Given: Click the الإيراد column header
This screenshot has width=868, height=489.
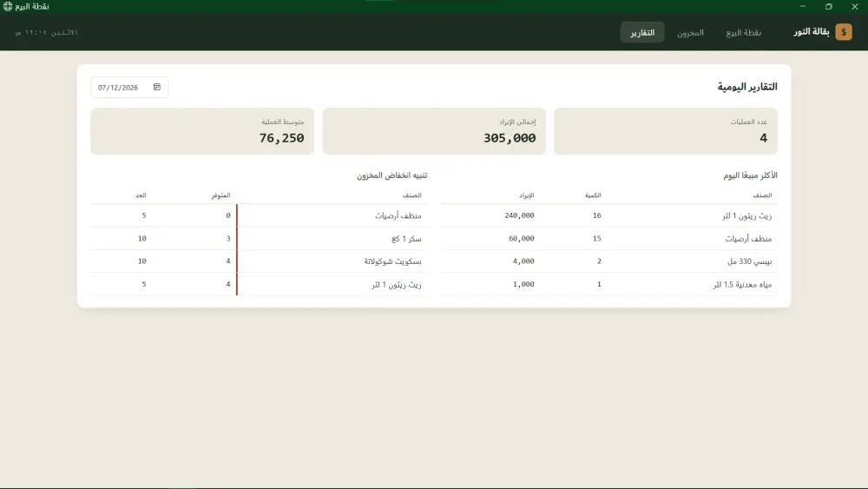Looking at the screenshot, I should click(527, 195).
